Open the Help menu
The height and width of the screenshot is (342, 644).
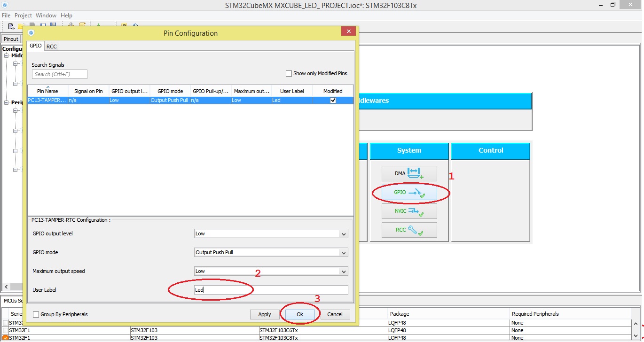coord(66,16)
